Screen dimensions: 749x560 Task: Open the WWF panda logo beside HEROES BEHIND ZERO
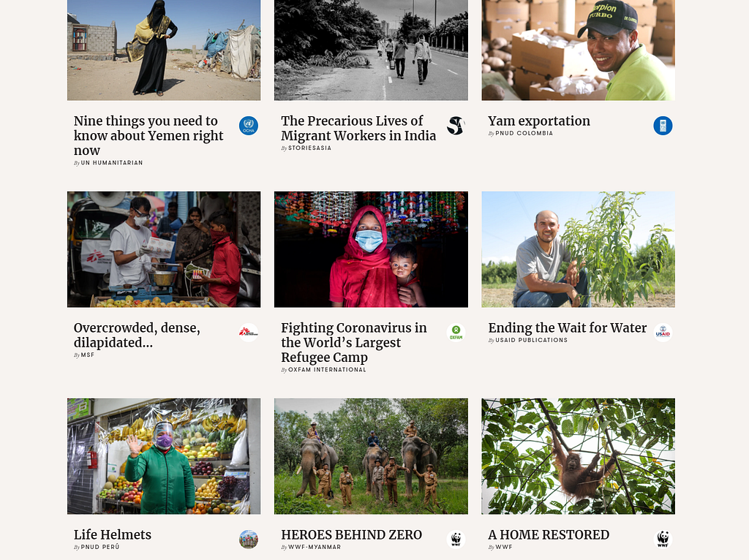point(456,540)
